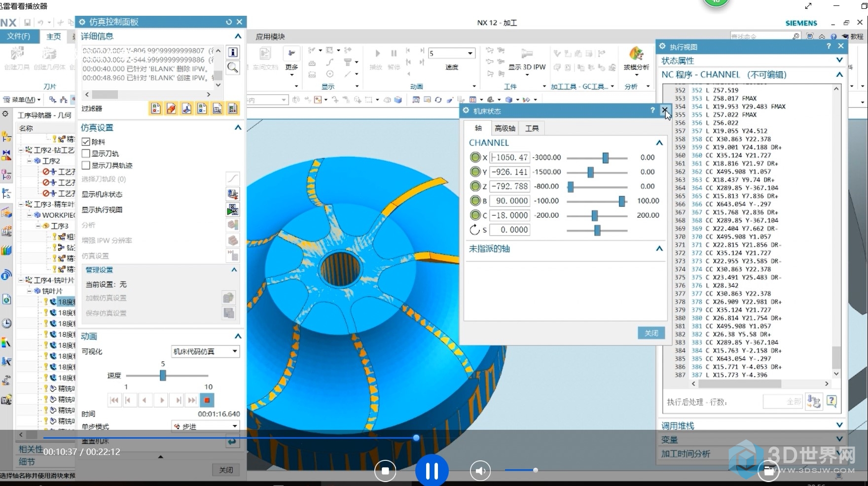Viewport: 868px width, 486px height.
Task: Click the second filter icon
Action: pyautogui.click(x=171, y=108)
